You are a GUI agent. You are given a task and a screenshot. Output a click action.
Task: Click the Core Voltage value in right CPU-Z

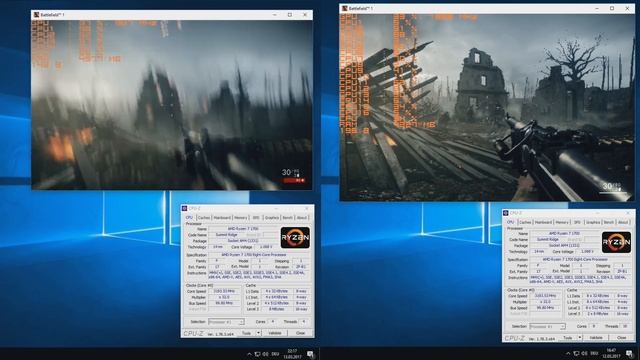[x=587, y=251]
